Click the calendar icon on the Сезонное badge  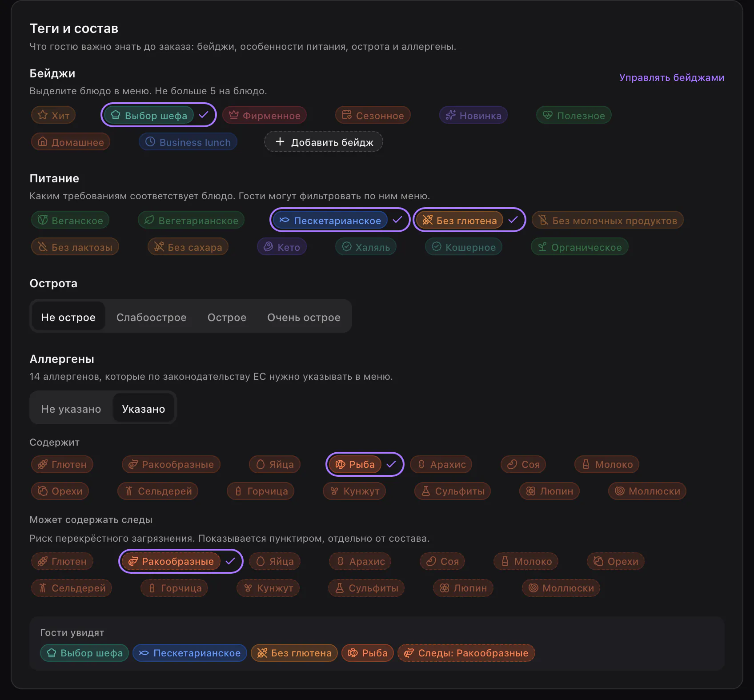tap(347, 115)
